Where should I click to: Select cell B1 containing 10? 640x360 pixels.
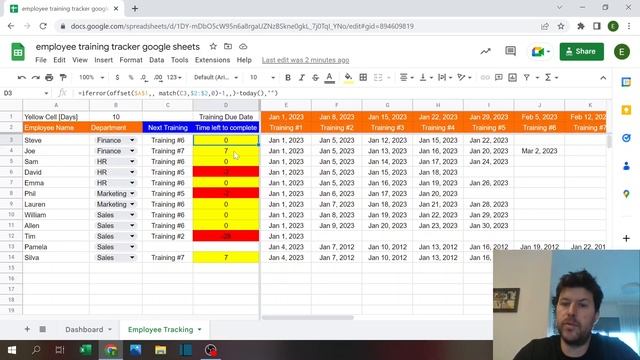coord(116,117)
